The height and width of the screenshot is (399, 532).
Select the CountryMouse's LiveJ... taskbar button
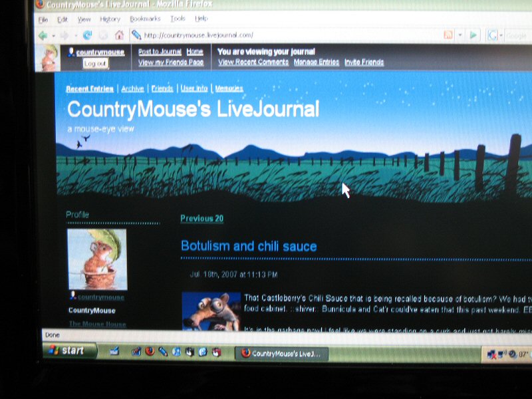coord(281,354)
